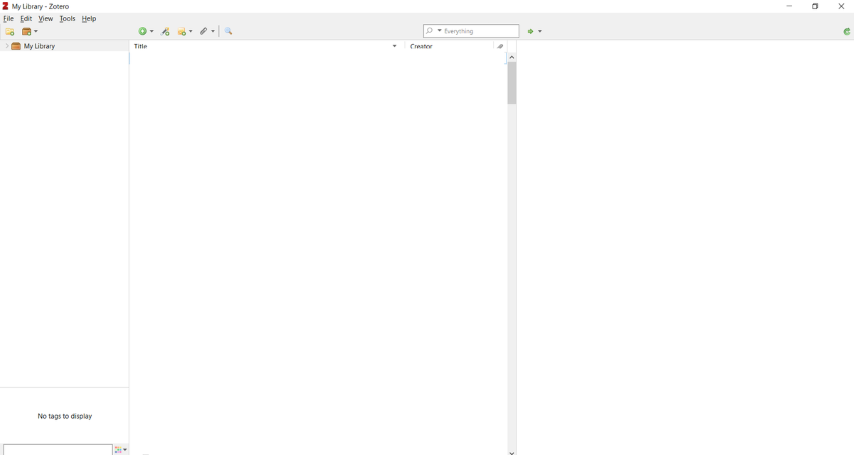Click the Locate green arrow button
The width and height of the screenshot is (854, 455).
534,32
